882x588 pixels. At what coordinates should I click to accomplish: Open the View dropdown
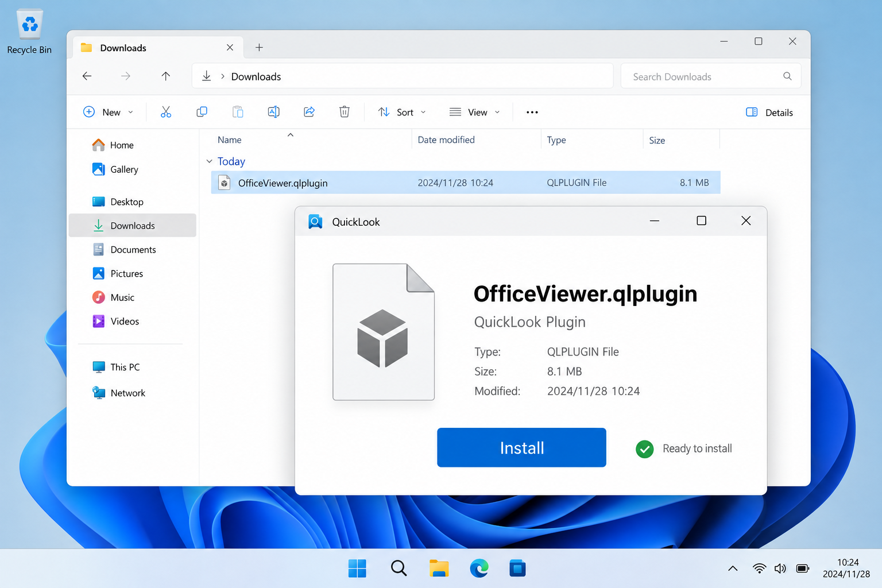[474, 112]
